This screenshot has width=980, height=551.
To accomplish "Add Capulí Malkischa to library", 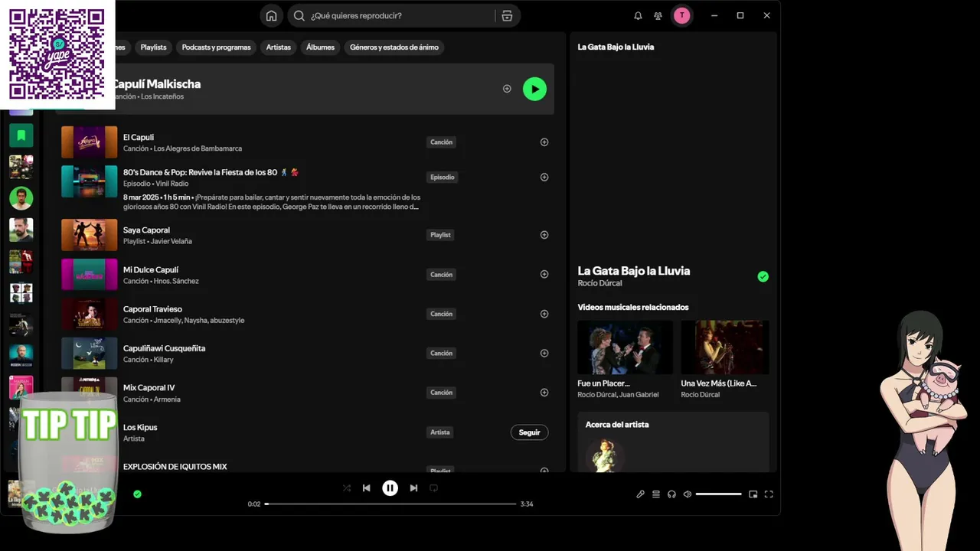I will [507, 89].
